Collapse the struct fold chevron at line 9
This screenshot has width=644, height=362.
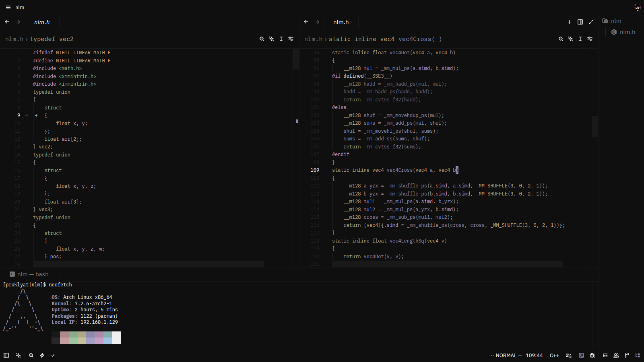click(x=27, y=115)
